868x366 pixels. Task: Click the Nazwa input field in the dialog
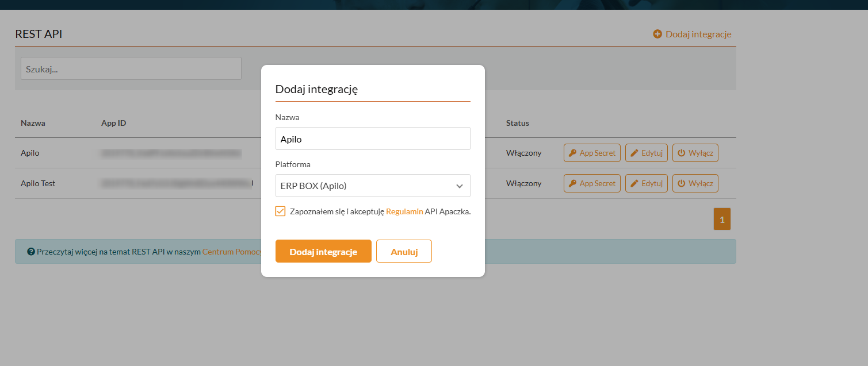point(373,138)
